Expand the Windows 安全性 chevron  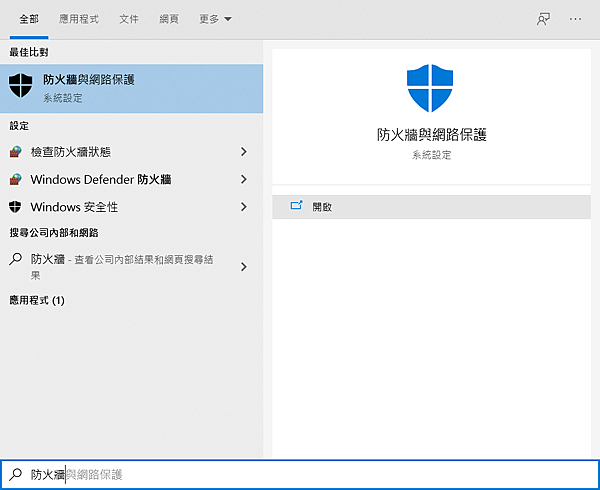tap(244, 207)
